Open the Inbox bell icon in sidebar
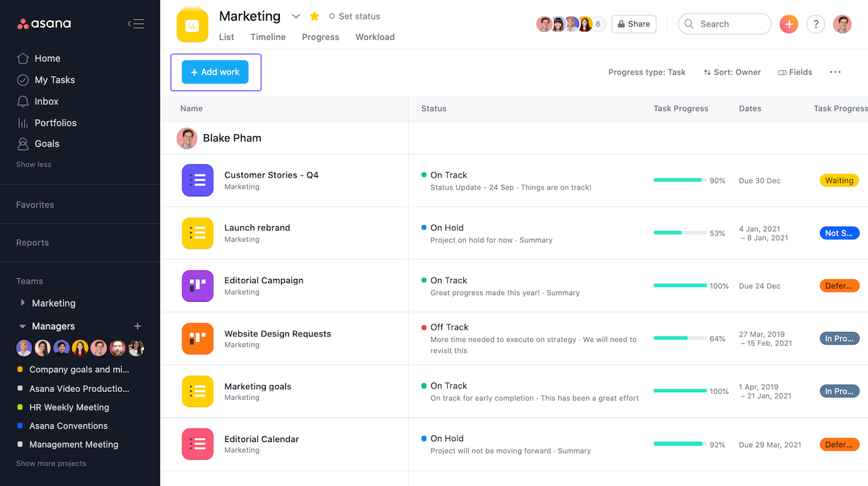The height and width of the screenshot is (486, 868). tap(23, 101)
